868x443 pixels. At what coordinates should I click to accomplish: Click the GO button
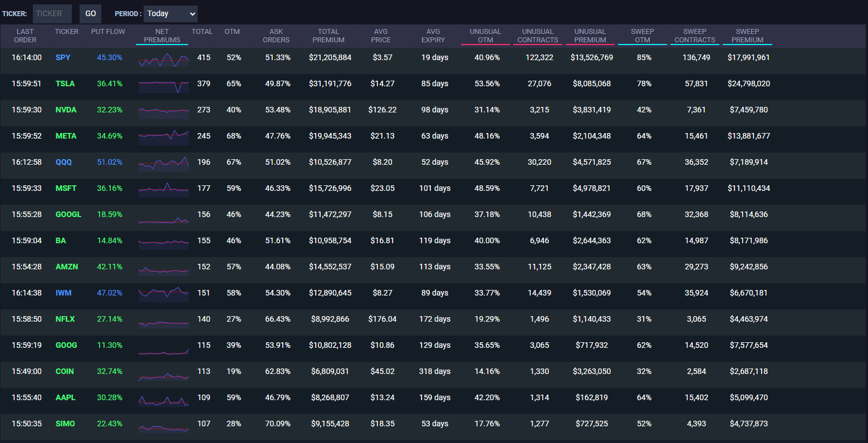pos(91,13)
